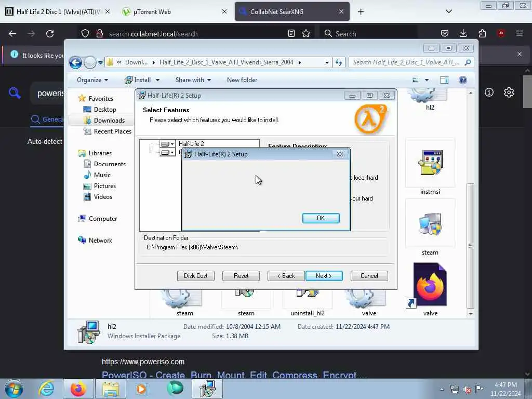532x399 pixels.
Task: Click the save to Pocket icon
Action: click(445, 33)
